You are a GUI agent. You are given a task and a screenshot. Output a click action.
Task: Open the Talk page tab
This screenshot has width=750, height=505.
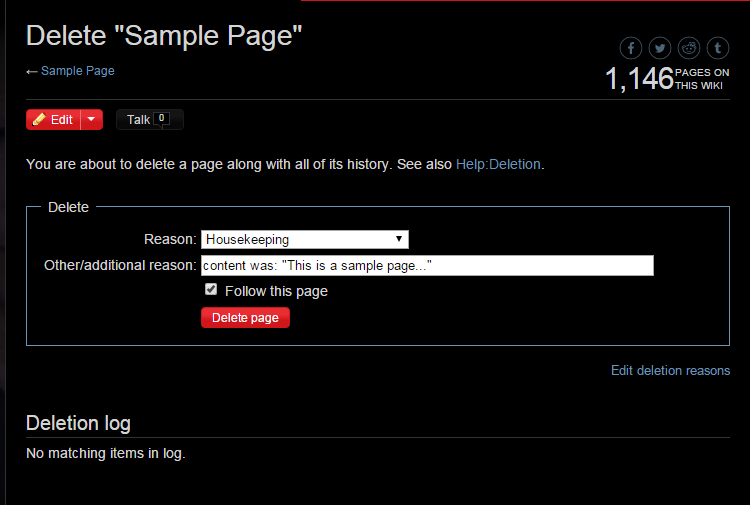click(x=150, y=119)
